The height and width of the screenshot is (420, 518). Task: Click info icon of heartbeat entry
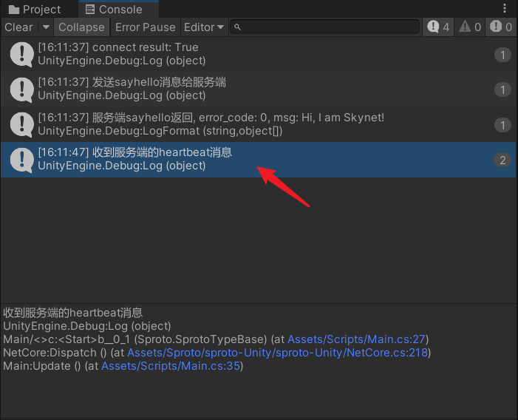click(22, 160)
